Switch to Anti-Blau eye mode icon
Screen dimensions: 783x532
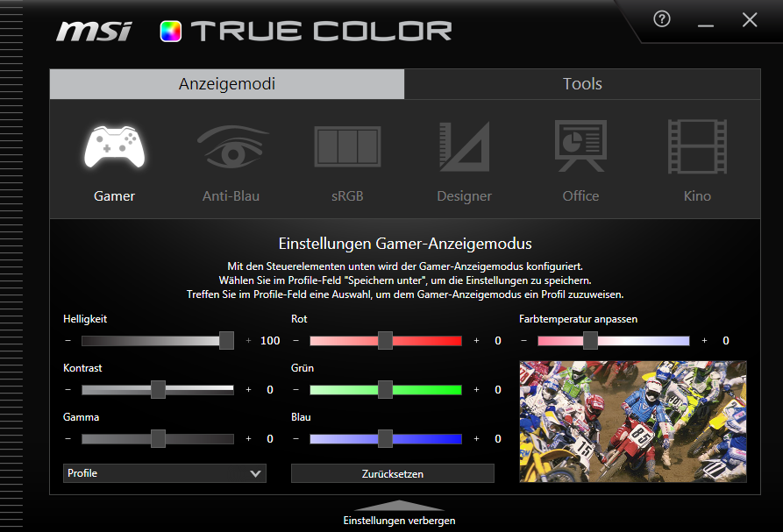231,147
